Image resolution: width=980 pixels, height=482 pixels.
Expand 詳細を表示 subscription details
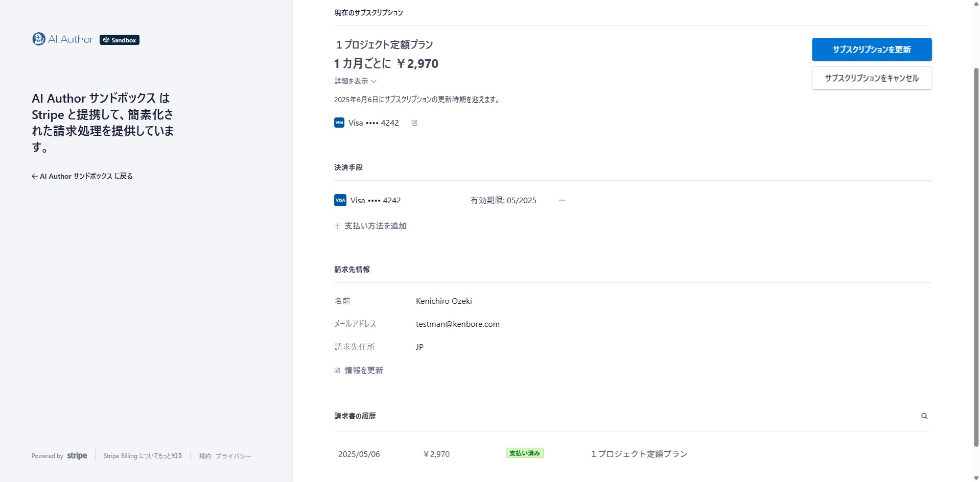click(x=356, y=81)
